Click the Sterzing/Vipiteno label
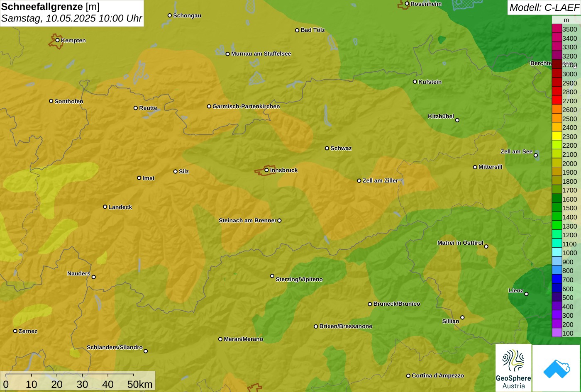 [x=299, y=280]
